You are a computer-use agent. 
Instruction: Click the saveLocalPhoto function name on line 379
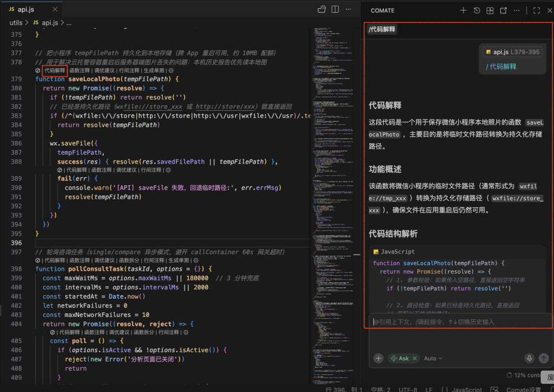tap(94, 79)
